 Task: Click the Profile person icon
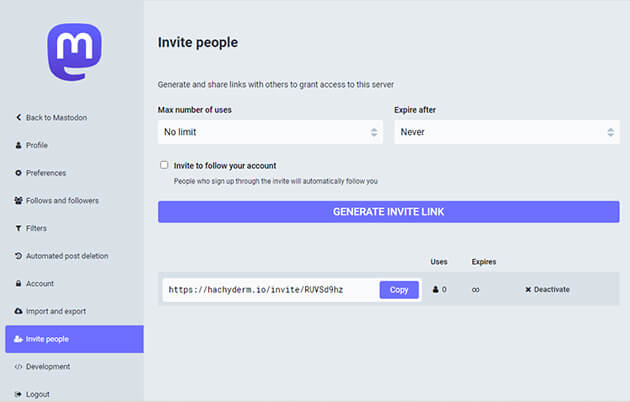coord(19,145)
